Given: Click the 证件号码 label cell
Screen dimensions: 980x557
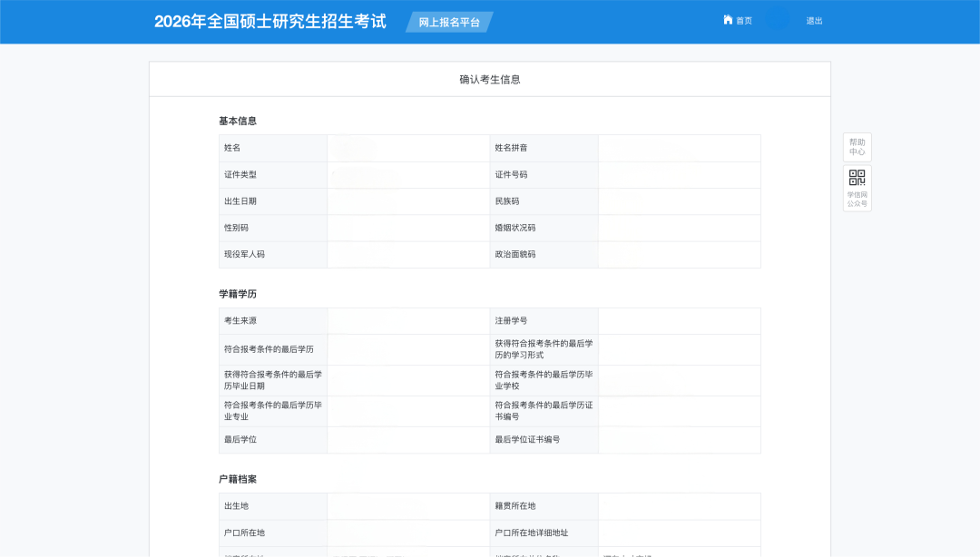Looking at the screenshot, I should pyautogui.click(x=511, y=174).
